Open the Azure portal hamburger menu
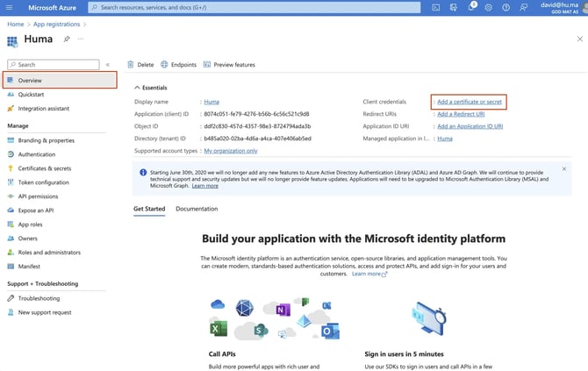 [10, 8]
